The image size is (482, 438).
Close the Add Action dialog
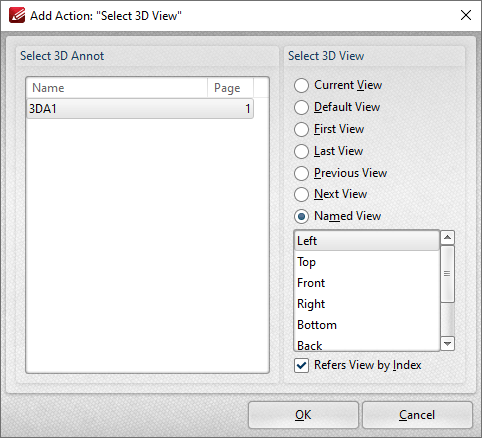point(466,15)
